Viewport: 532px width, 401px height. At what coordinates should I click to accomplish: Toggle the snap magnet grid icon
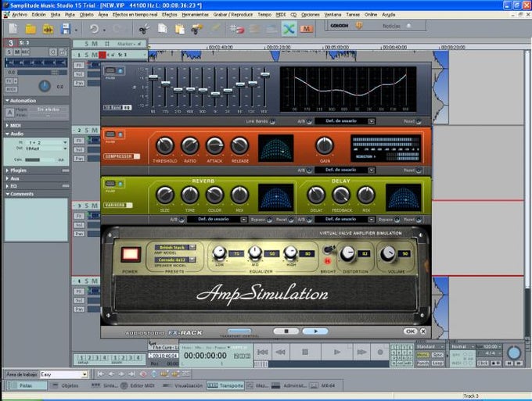237,29
